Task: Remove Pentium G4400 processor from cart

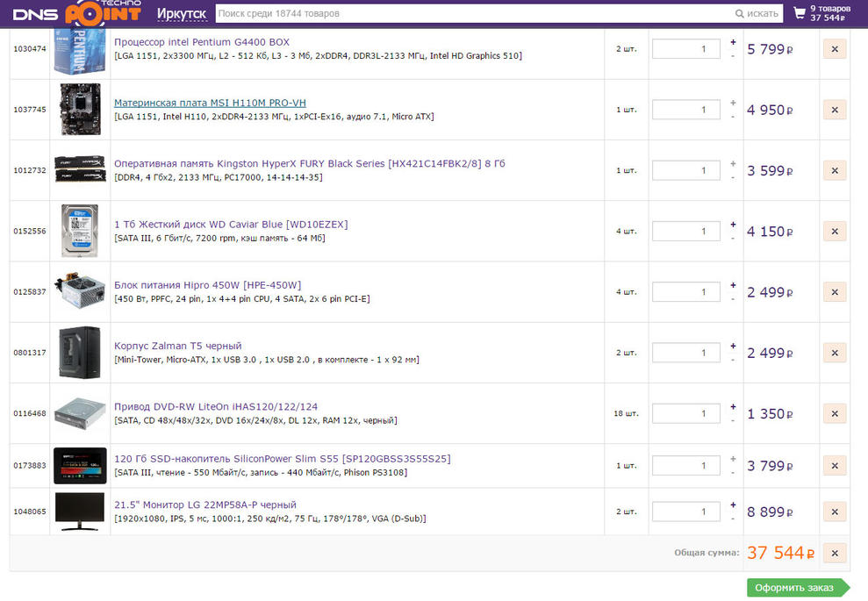Action: click(x=835, y=49)
